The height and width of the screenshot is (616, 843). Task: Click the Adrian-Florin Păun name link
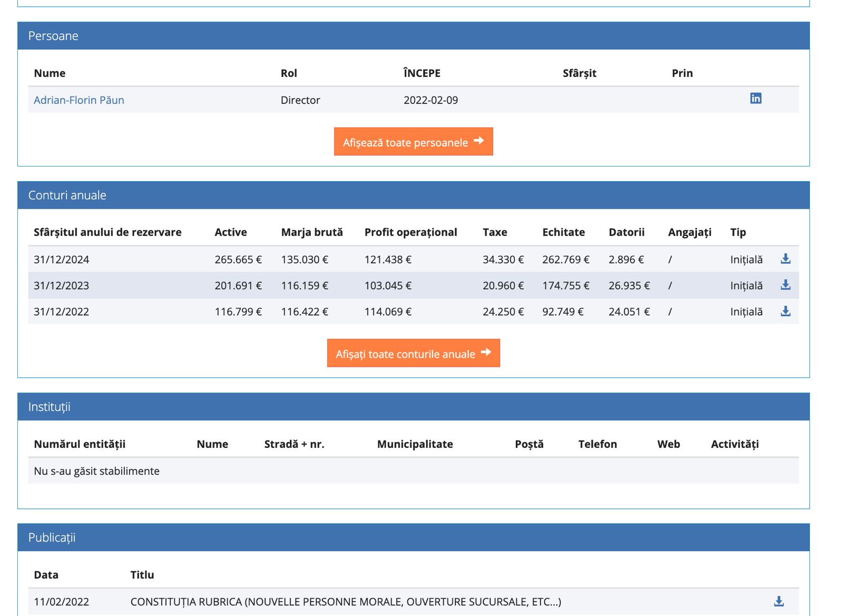click(x=79, y=100)
